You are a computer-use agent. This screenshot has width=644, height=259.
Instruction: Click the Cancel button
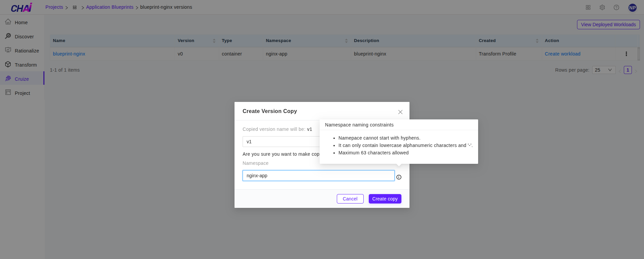pos(350,199)
